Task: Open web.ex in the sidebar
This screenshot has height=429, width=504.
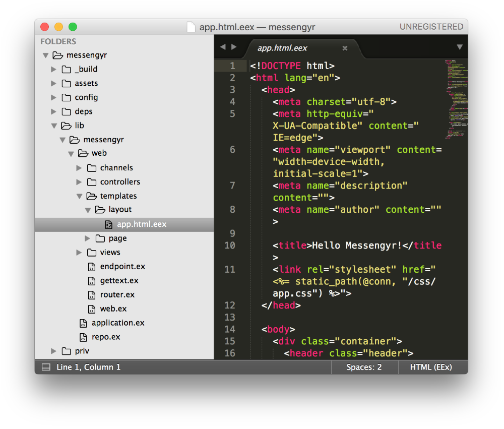Action: (113, 309)
